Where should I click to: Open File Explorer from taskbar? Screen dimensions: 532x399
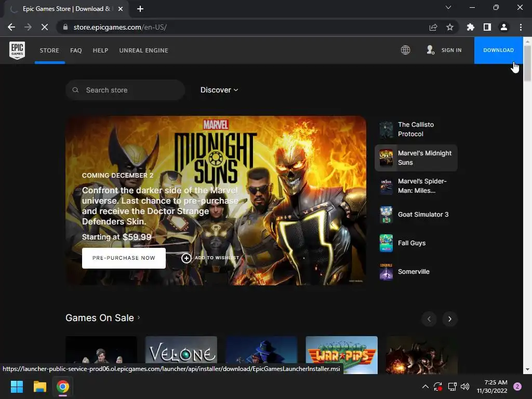(39, 387)
